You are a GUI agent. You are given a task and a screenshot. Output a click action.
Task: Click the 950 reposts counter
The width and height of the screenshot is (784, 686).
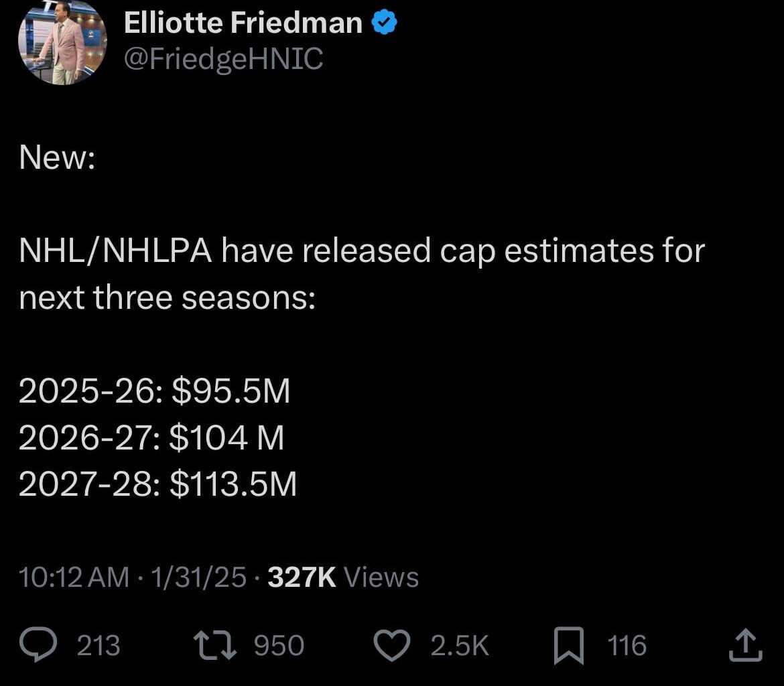278,645
